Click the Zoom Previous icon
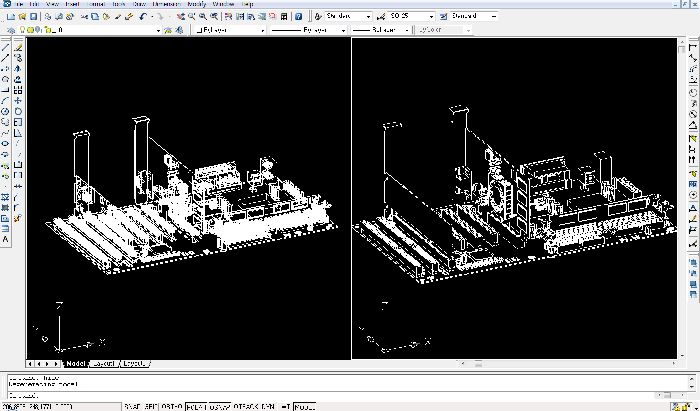 coord(214,17)
